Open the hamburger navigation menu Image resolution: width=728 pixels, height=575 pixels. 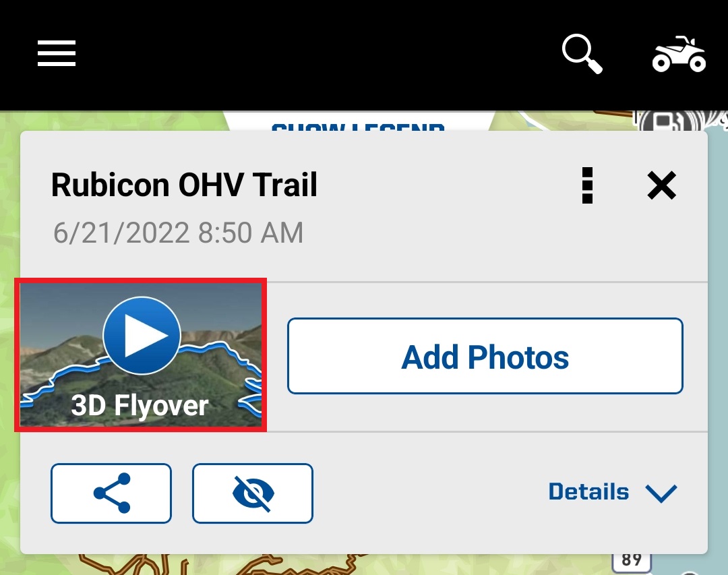[x=56, y=53]
